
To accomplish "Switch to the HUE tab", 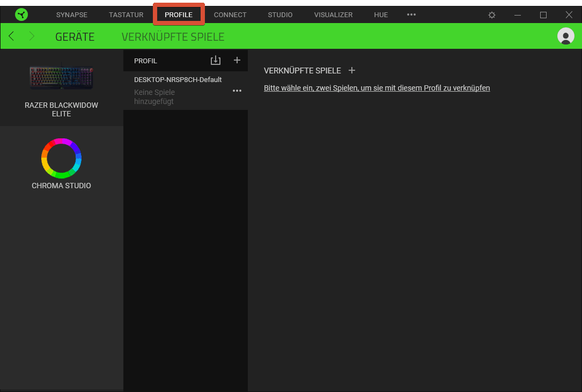I will [x=381, y=15].
